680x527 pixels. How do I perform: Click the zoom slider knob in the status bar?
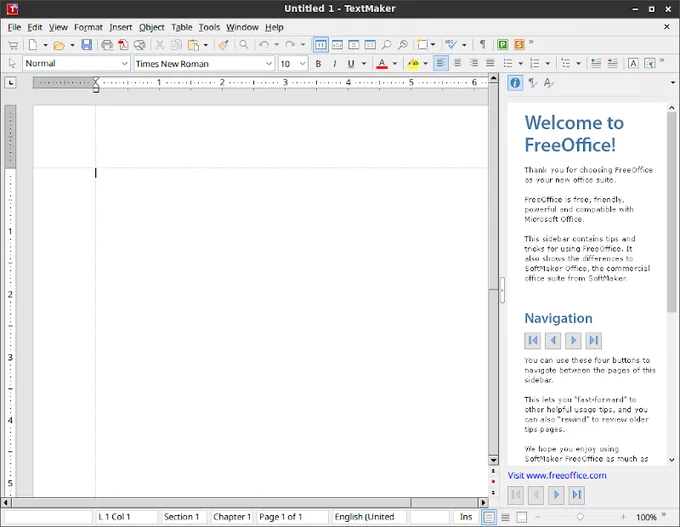[x=580, y=517]
